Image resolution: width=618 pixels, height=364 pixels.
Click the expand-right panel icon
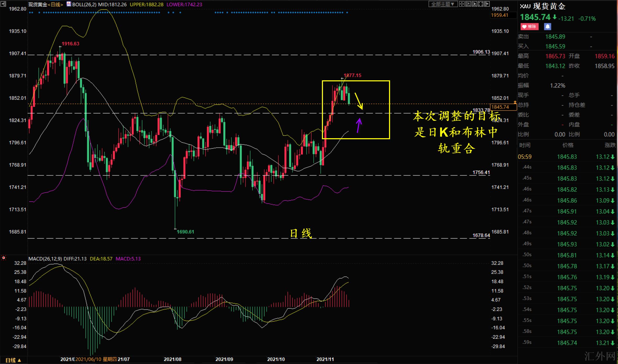click(x=487, y=4)
